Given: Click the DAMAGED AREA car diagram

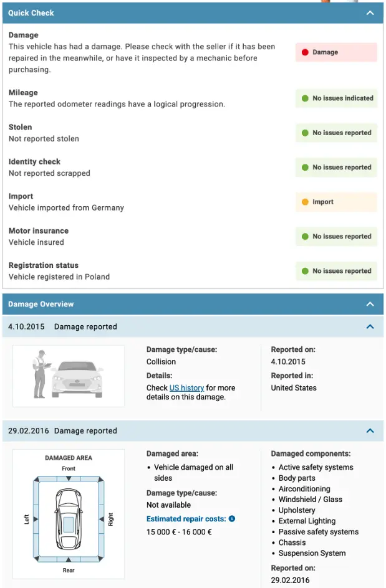Looking at the screenshot, I should [x=69, y=518].
